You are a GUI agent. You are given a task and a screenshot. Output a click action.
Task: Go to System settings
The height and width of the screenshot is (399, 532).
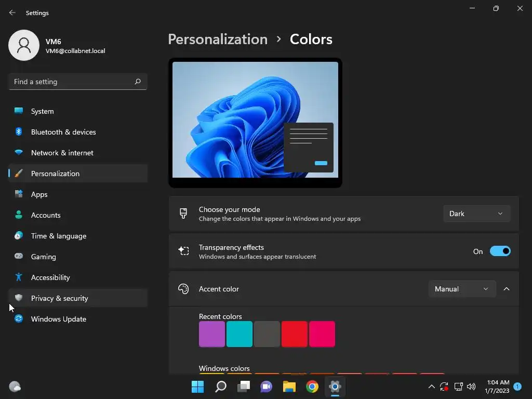pos(78,111)
